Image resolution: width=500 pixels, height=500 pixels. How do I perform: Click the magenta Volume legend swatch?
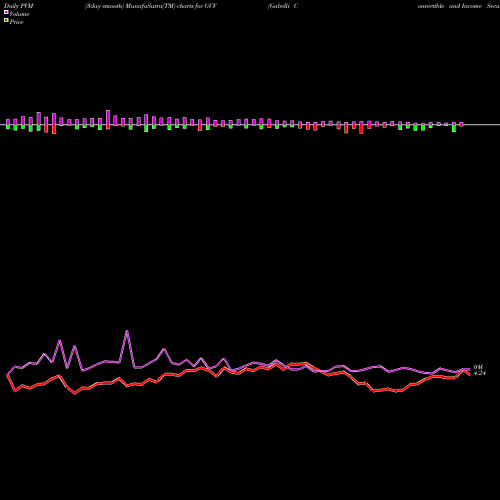[x=6, y=12]
